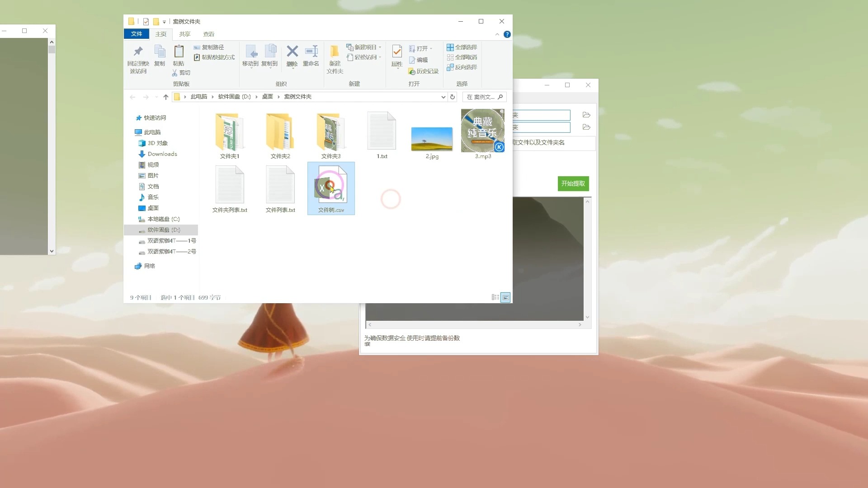
Task: Click the Copy (复制) ribbon icon
Action: pyautogui.click(x=160, y=52)
